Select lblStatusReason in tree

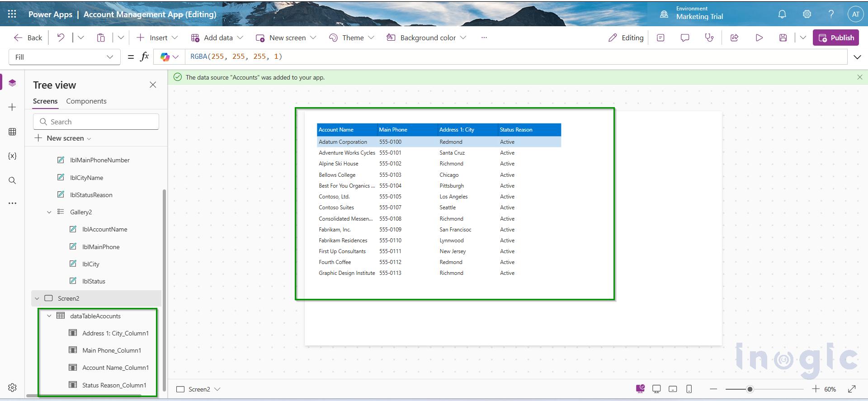pyautogui.click(x=91, y=195)
